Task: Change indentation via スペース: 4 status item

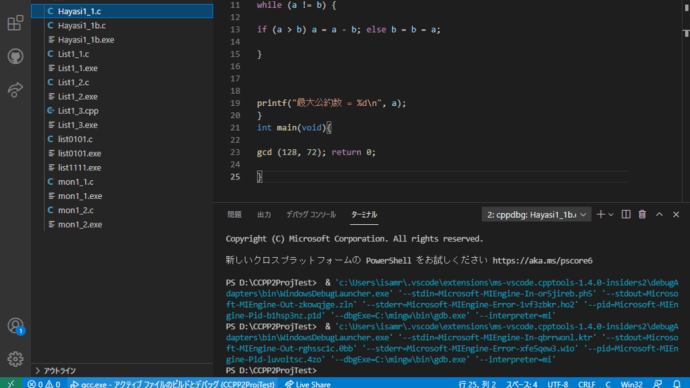Action: pyautogui.click(x=521, y=384)
